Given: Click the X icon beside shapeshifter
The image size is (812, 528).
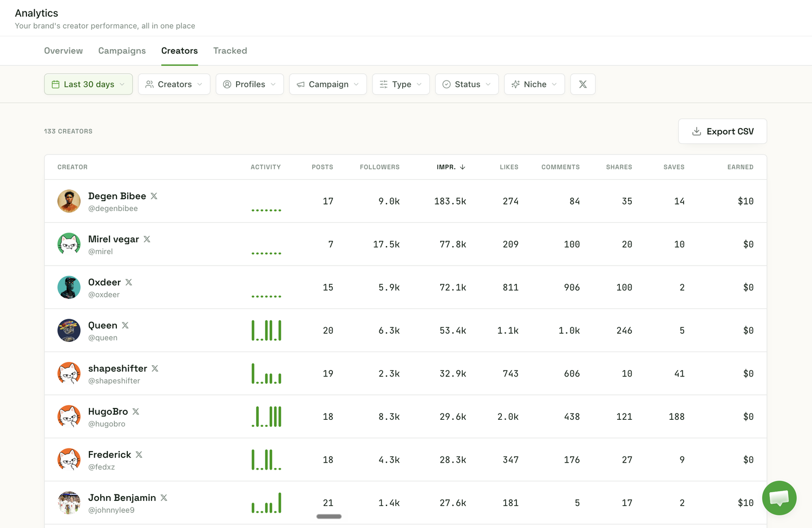Looking at the screenshot, I should point(155,368).
